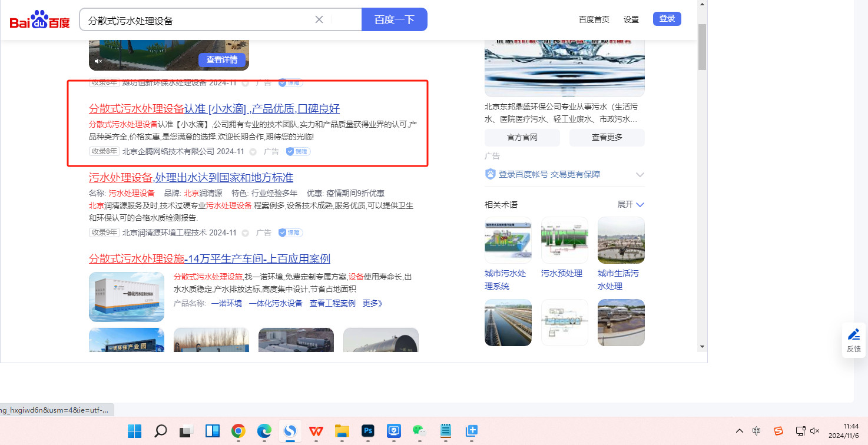Image resolution: width=868 pixels, height=445 pixels.
Task: Open network settings from system tray
Action: coord(800,431)
